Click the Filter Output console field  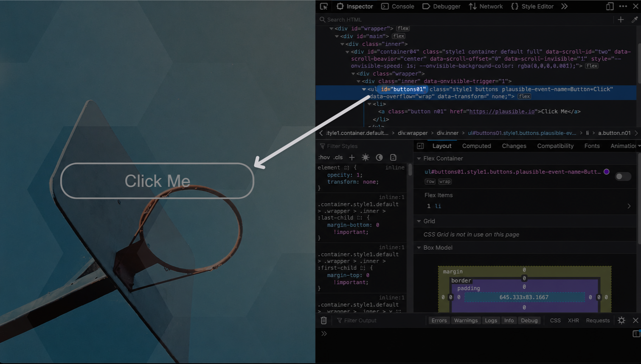pyautogui.click(x=380, y=320)
